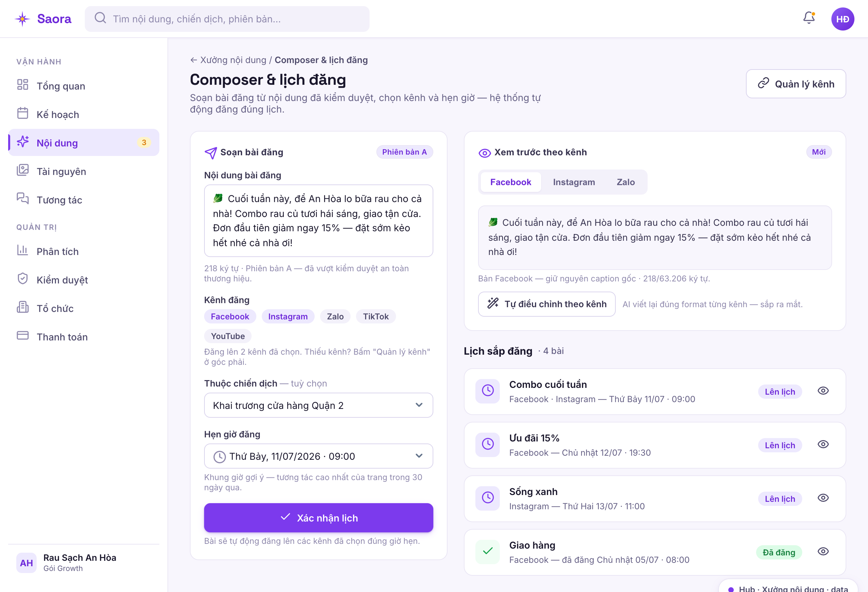The height and width of the screenshot is (592, 868).
Task: Click the Saora star logo
Action: click(x=22, y=19)
